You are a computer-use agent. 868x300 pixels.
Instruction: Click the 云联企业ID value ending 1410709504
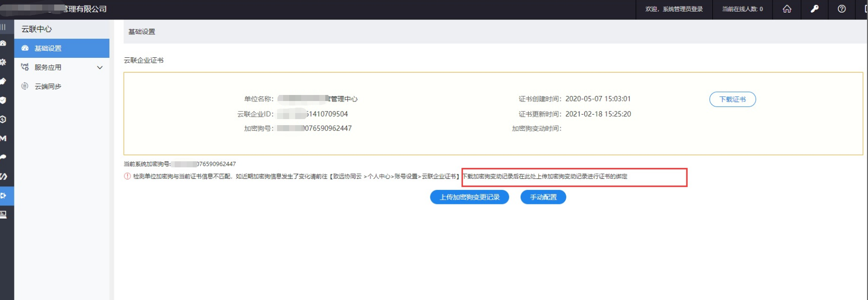pyautogui.click(x=312, y=114)
